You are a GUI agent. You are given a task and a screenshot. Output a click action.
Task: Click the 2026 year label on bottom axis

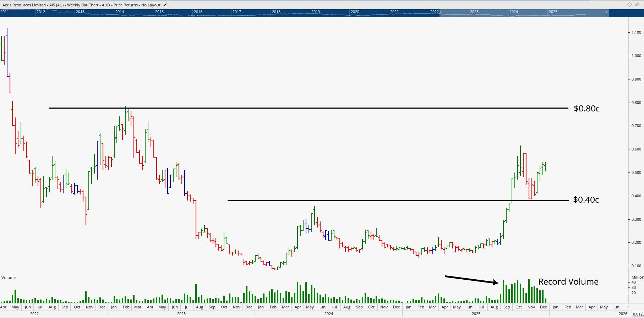click(623, 314)
